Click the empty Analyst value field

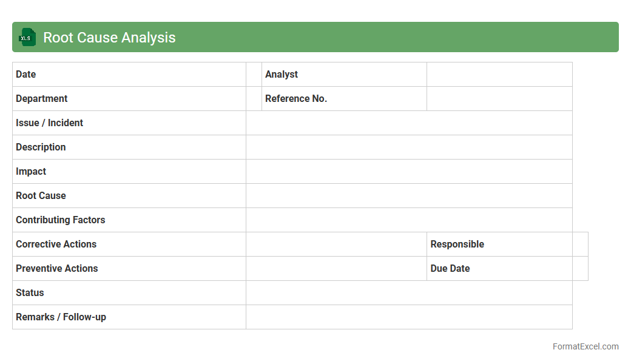[x=499, y=75]
